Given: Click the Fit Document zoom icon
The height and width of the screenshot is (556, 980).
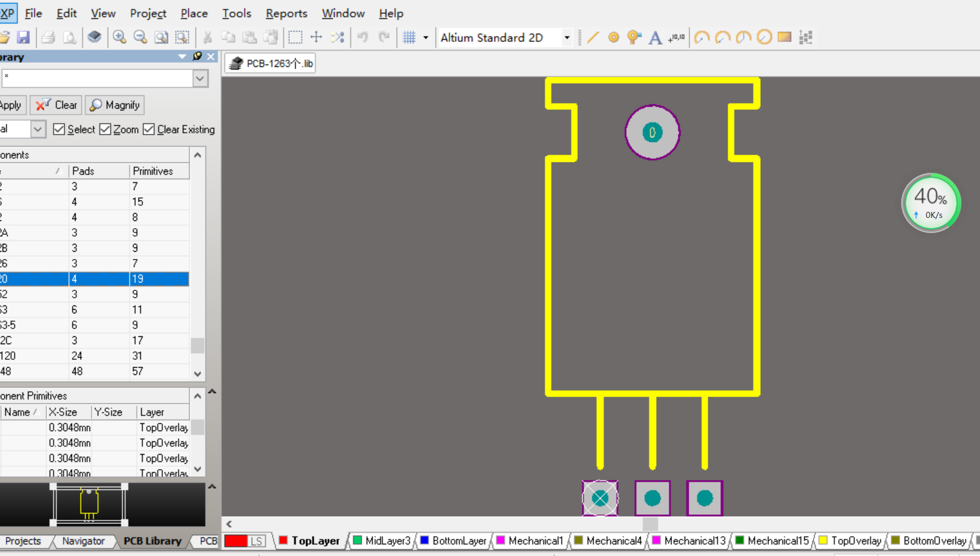Looking at the screenshot, I should coord(161,37).
